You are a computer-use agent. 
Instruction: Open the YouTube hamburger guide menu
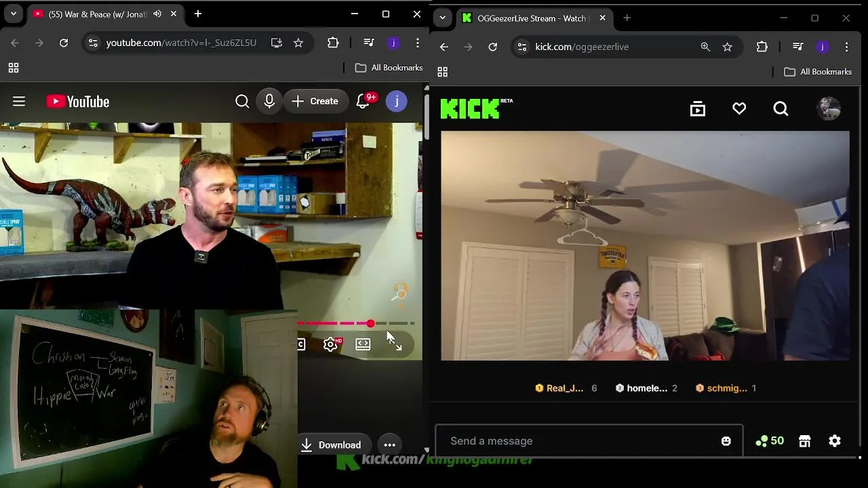coord(19,102)
